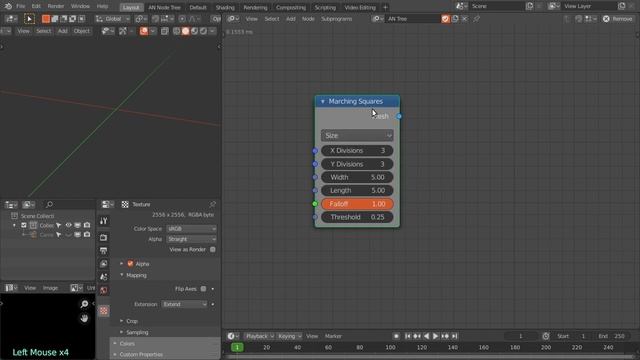Open the Render properties tab icon
Image resolution: width=640 pixels, height=360 pixels.
point(104,237)
